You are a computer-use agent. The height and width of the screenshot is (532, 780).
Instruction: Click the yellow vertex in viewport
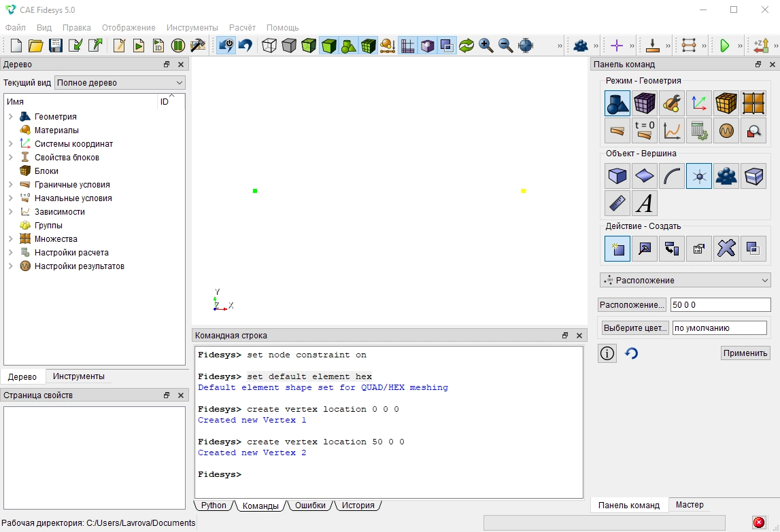(x=524, y=191)
